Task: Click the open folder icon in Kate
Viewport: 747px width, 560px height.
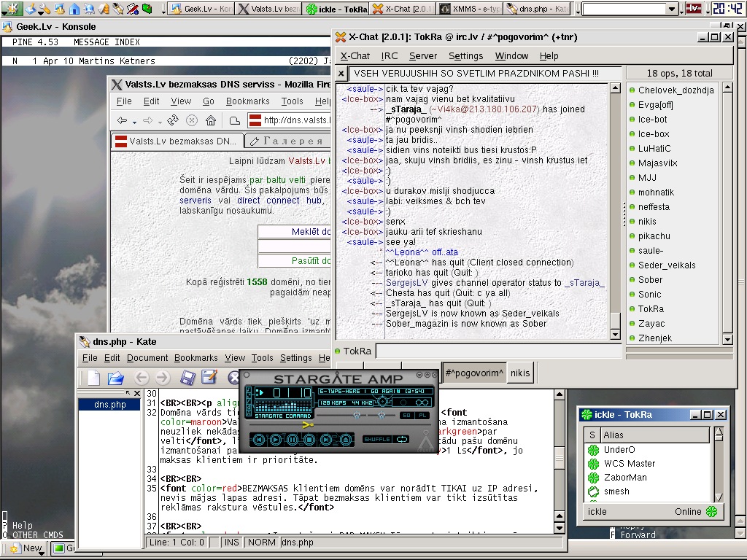Action: click(116, 378)
